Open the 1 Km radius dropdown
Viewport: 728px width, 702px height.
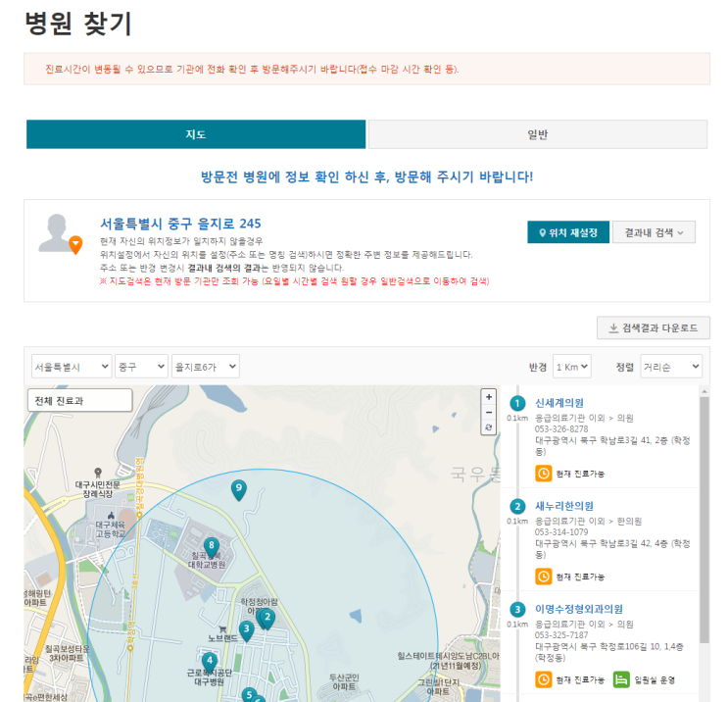point(571,367)
